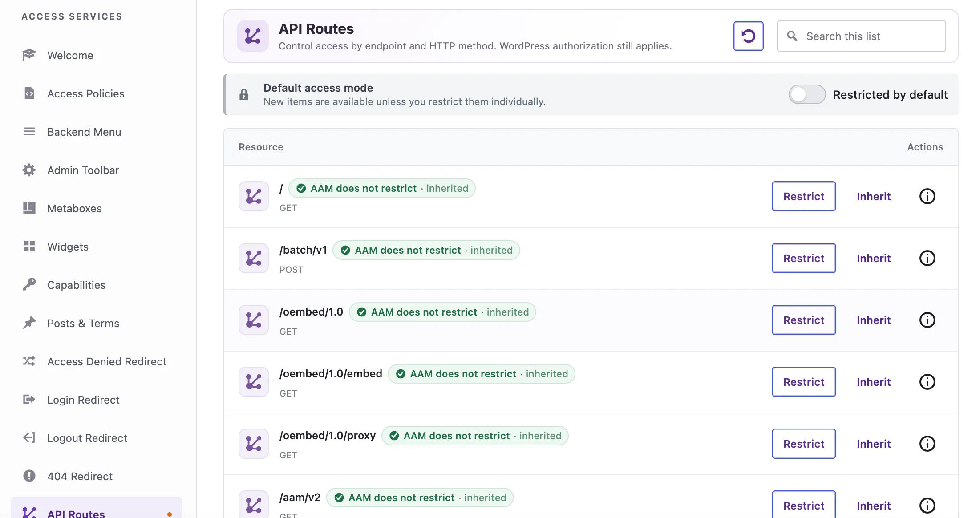
Task: Open Login Redirect settings
Action: (96, 400)
